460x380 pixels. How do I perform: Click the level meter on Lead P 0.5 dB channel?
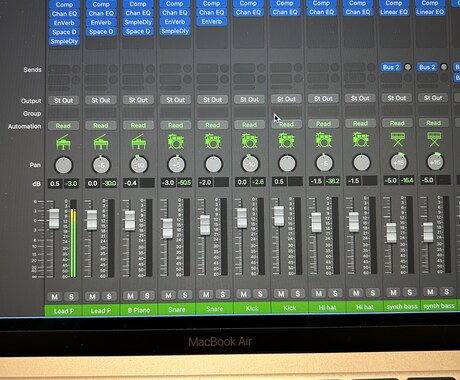(73, 239)
